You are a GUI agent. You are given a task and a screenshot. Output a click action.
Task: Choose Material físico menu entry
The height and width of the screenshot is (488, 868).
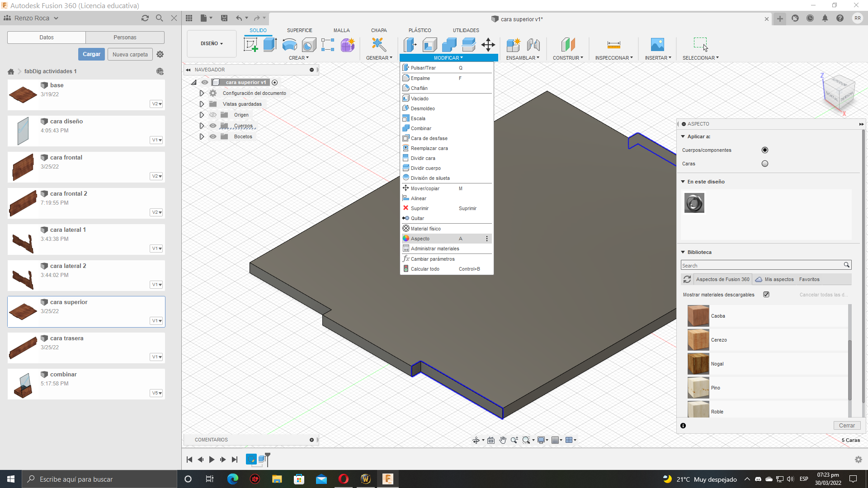[447, 229]
